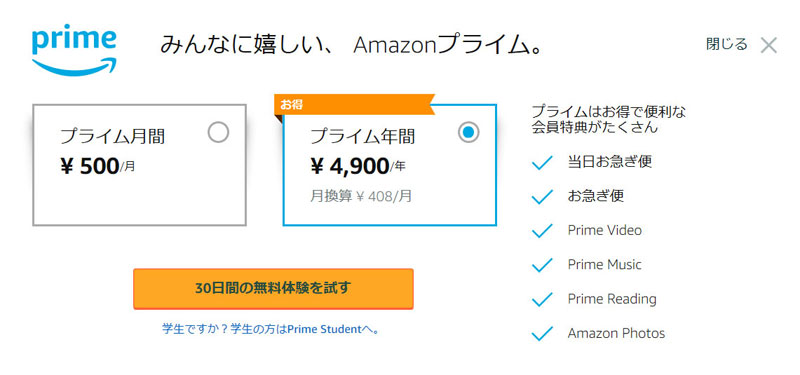Click the Prime logo

click(x=74, y=52)
